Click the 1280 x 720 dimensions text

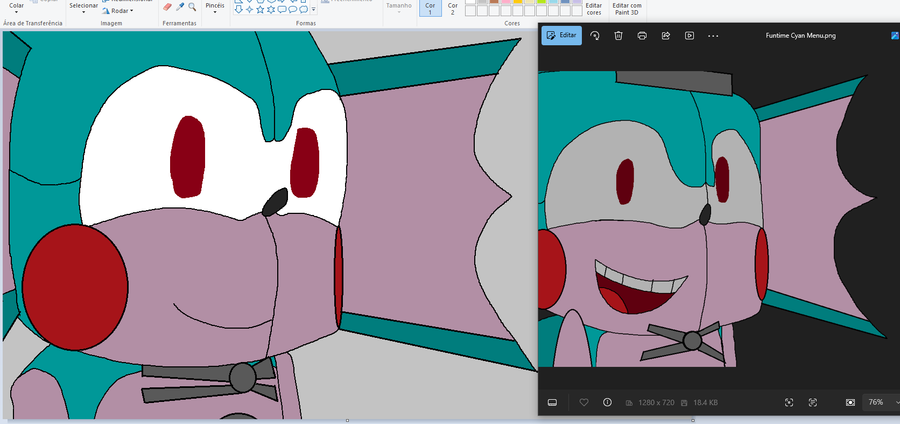pyautogui.click(x=655, y=403)
